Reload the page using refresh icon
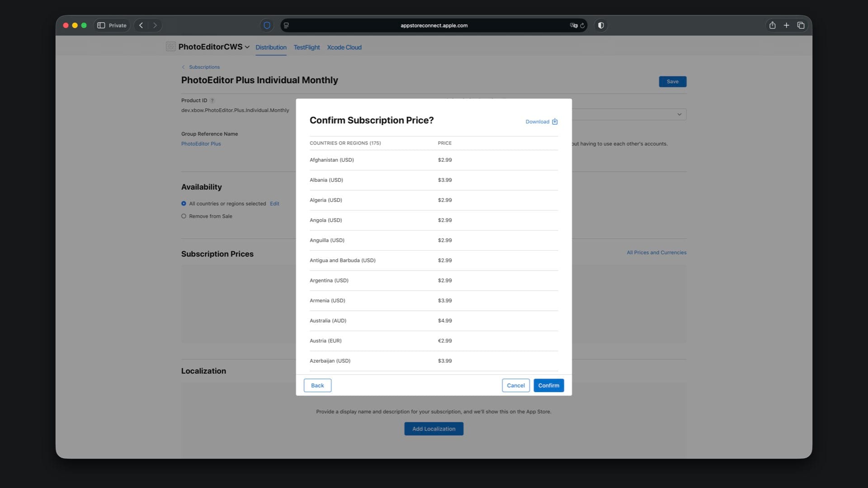Image resolution: width=868 pixels, height=488 pixels. (582, 26)
